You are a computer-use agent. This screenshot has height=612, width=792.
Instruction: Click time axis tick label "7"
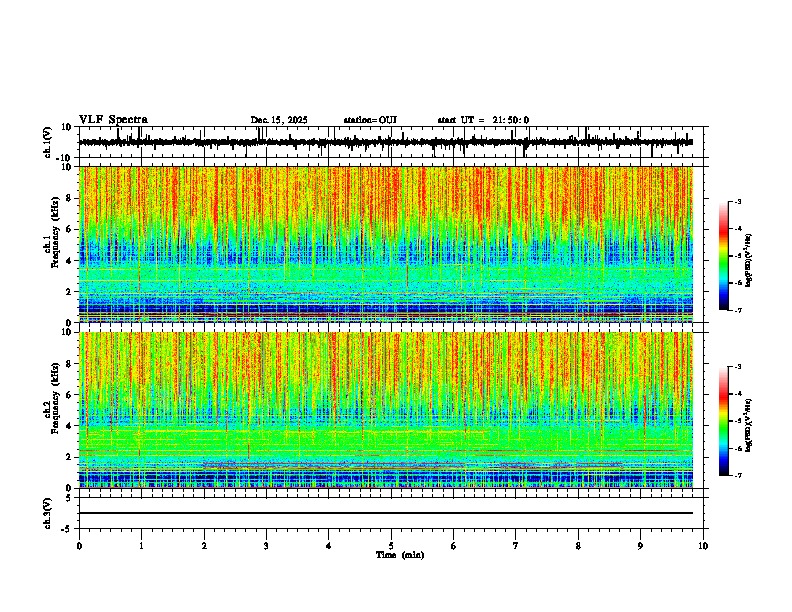[516, 546]
